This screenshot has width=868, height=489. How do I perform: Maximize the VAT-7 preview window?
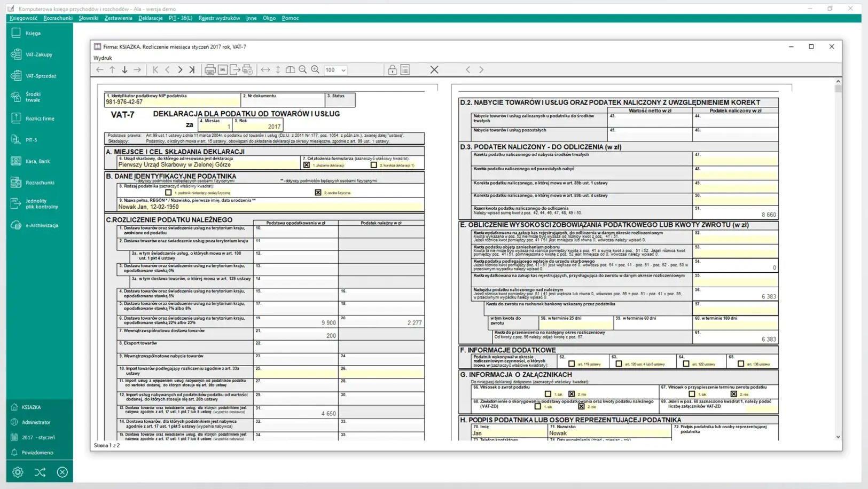point(811,46)
